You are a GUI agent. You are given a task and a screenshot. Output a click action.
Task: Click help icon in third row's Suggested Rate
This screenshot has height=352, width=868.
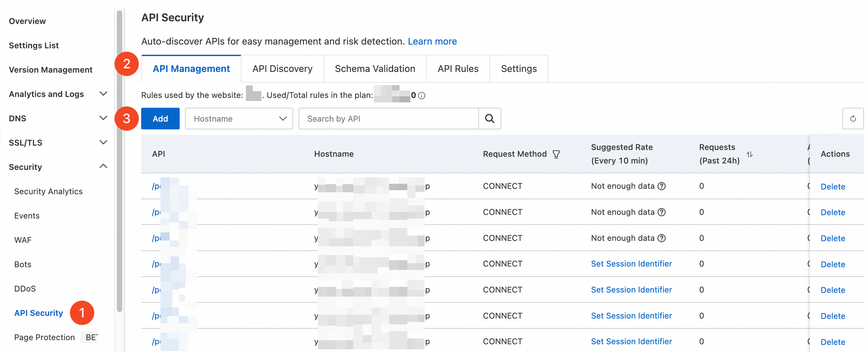tap(662, 238)
